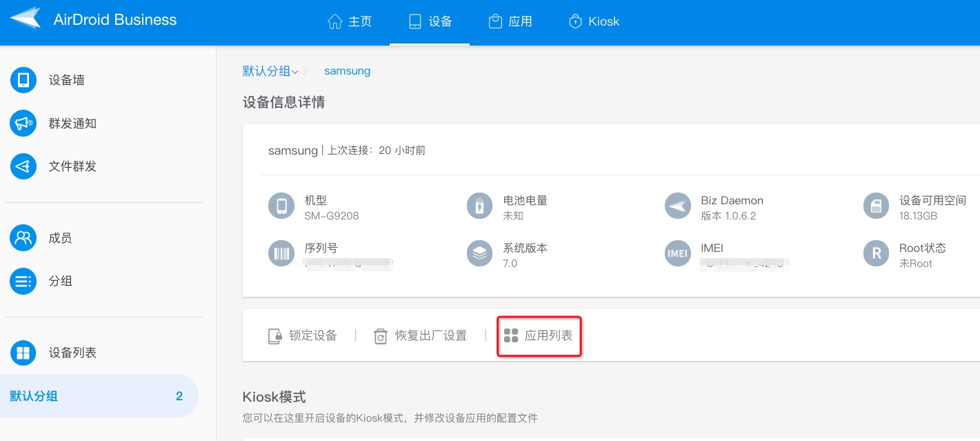Click the 分组 list icon
The image size is (980, 441).
pyautogui.click(x=23, y=281)
